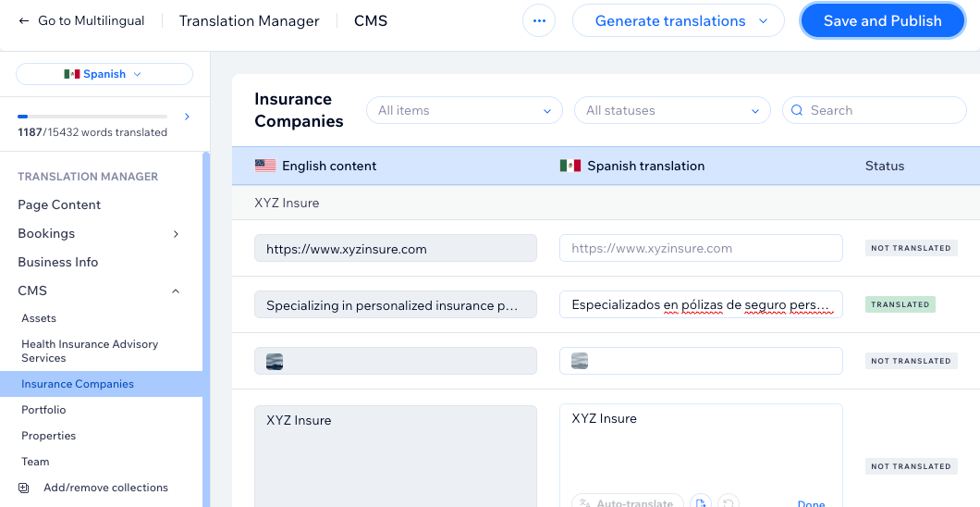
Task: Click the XYZ Insure group row
Action: pyautogui.click(x=606, y=203)
